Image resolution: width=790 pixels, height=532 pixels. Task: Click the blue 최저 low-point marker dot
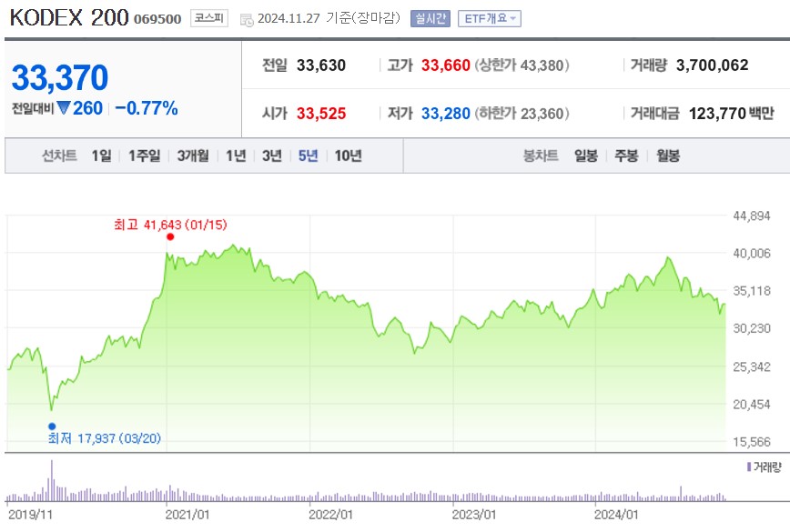pos(52,427)
